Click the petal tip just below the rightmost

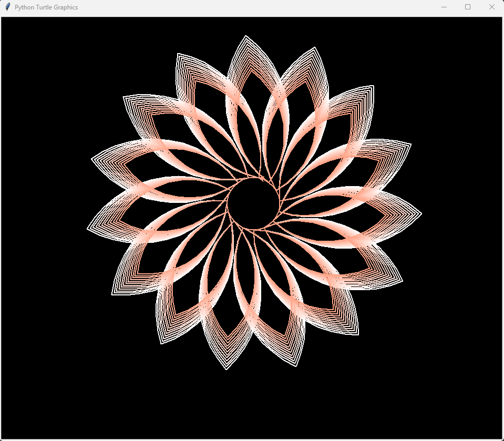coord(402,282)
